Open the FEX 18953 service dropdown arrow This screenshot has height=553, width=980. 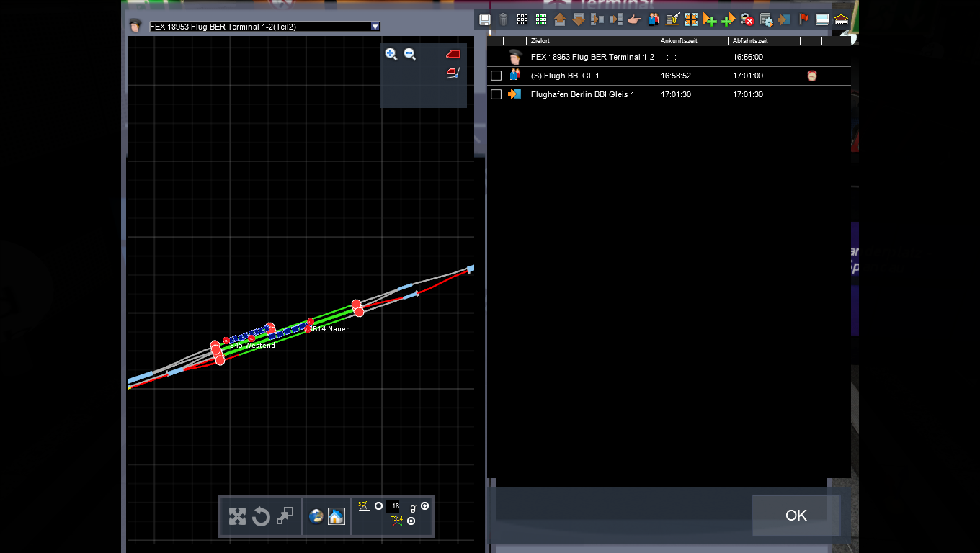pyautogui.click(x=375, y=27)
